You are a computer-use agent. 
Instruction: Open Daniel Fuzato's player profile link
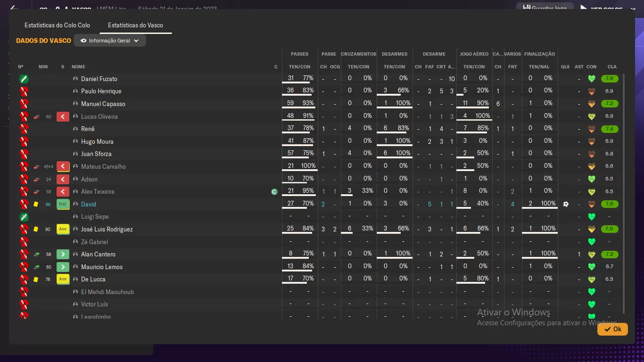click(99, 79)
